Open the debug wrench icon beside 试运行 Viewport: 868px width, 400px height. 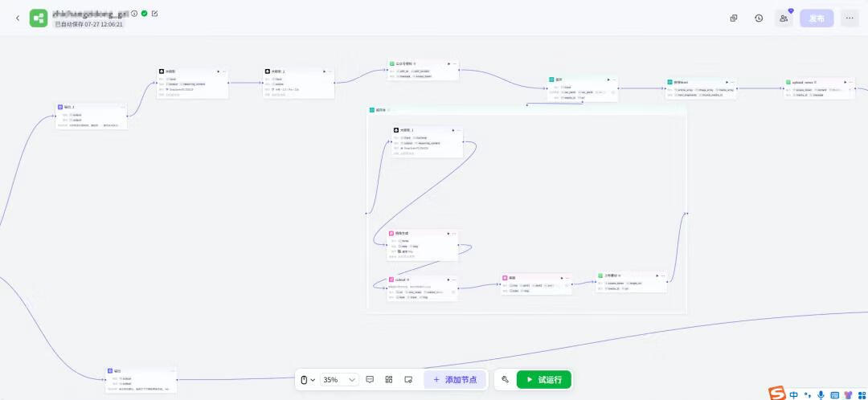click(x=506, y=379)
